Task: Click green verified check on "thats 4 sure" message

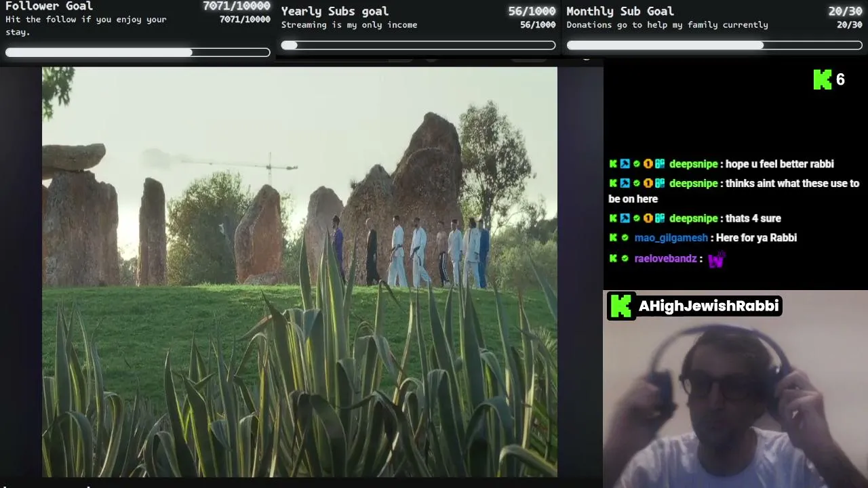Action: pyautogui.click(x=636, y=218)
